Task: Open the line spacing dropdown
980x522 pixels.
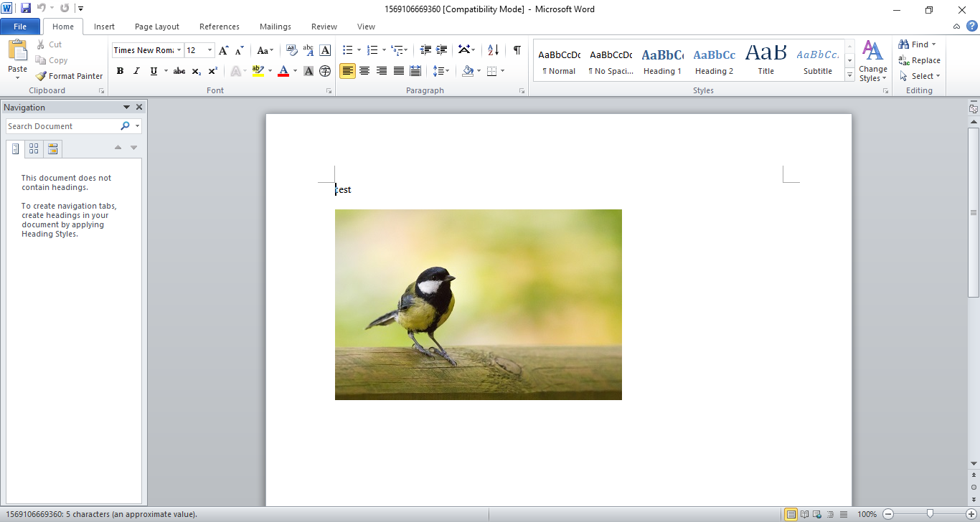Action: click(x=440, y=70)
